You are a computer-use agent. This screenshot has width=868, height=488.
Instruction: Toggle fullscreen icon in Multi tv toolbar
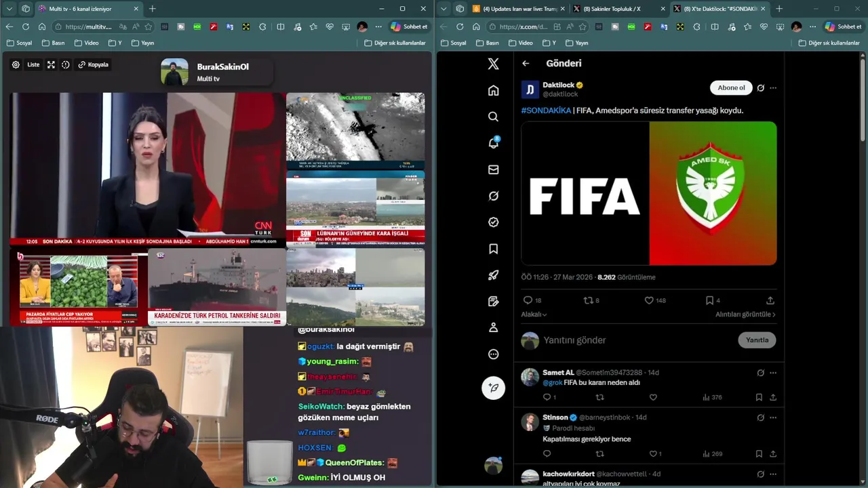click(51, 64)
